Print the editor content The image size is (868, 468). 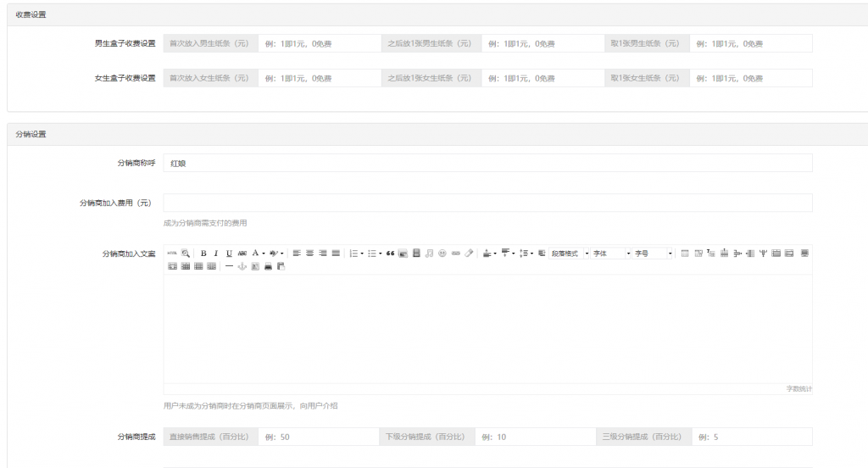[268, 266]
